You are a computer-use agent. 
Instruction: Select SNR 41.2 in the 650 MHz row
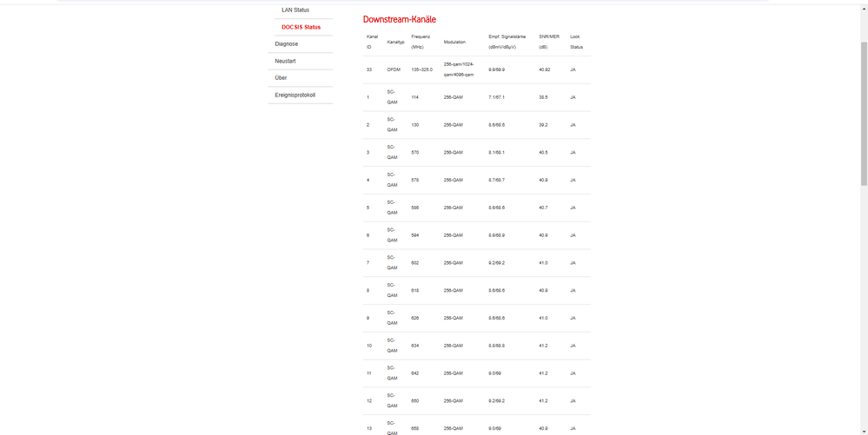(x=544, y=400)
